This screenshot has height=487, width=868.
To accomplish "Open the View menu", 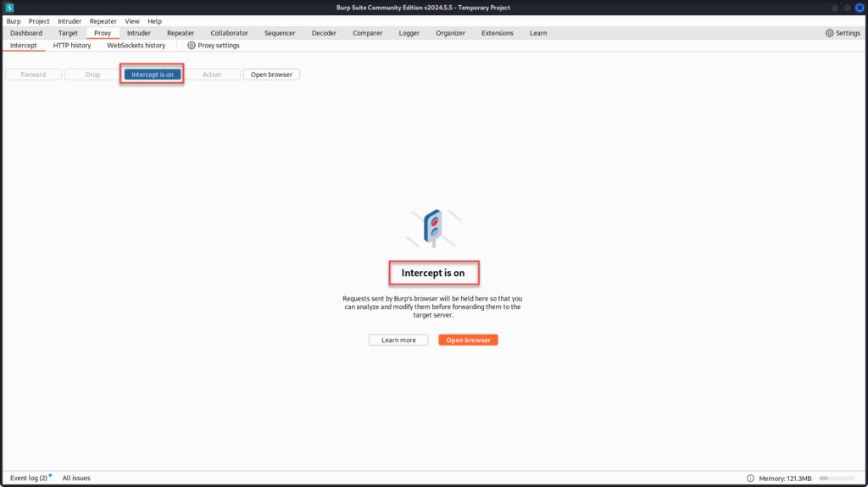I will click(x=131, y=21).
